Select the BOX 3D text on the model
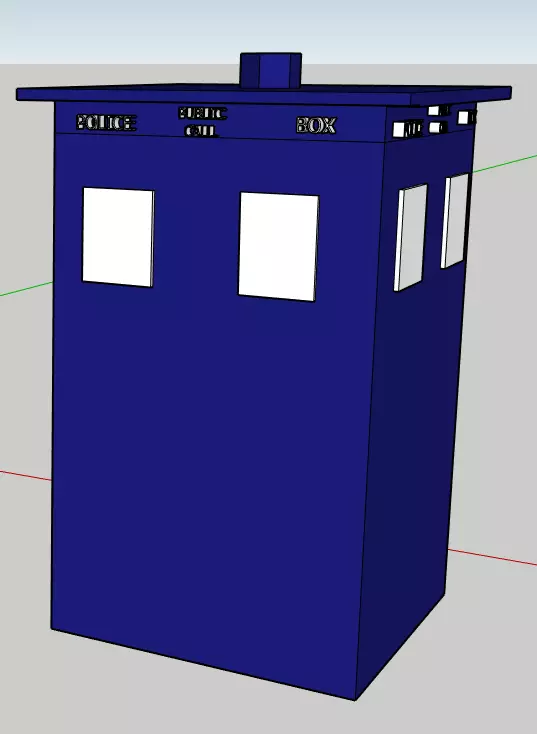This screenshot has width=537, height=734. (x=316, y=125)
